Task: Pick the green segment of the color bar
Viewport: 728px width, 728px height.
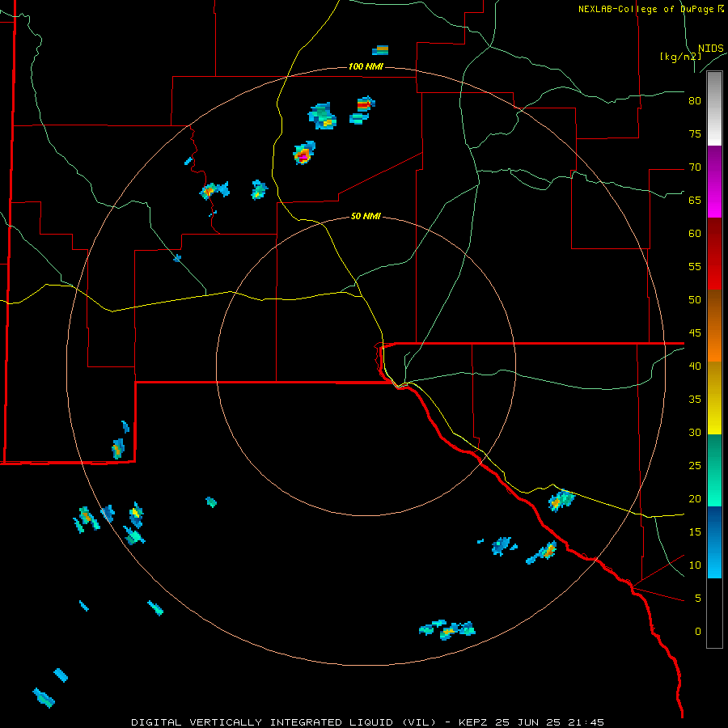Action: tap(714, 470)
